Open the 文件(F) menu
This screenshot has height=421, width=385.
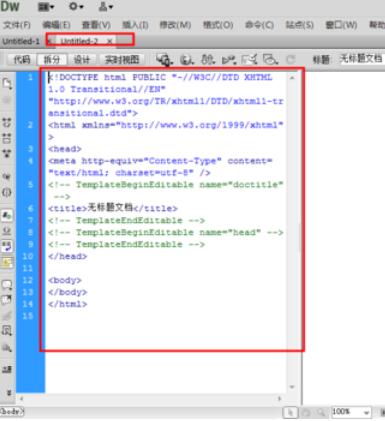coord(17,25)
